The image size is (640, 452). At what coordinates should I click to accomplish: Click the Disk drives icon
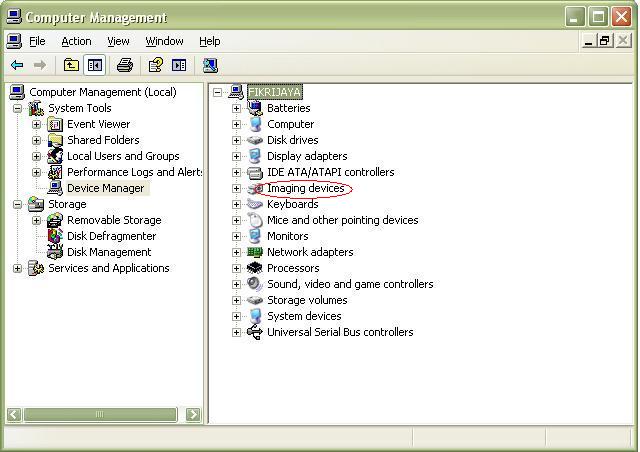coord(255,140)
